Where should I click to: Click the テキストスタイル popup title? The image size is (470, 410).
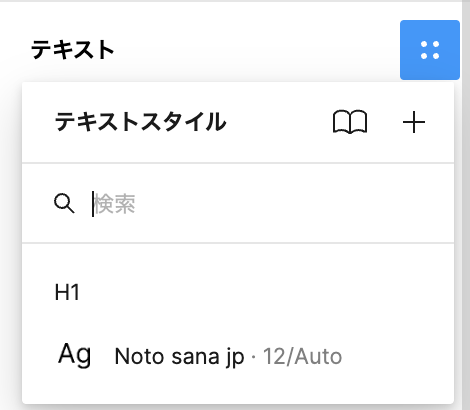coord(140,122)
